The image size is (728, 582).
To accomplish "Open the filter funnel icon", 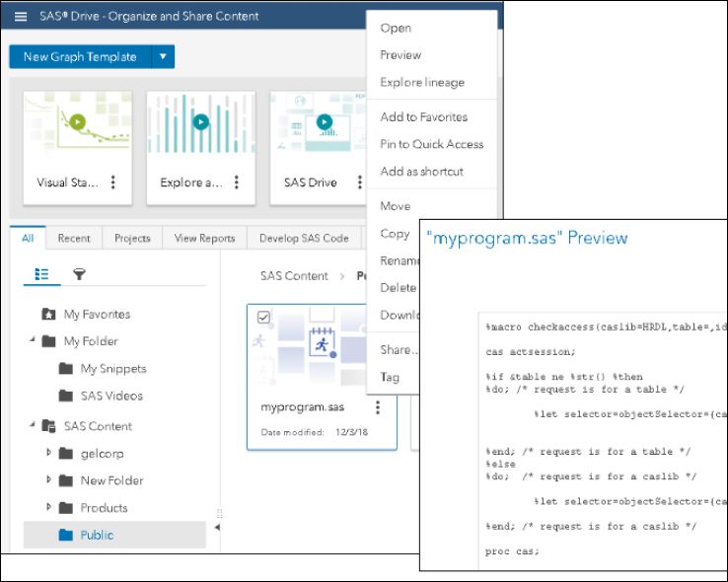I will (x=79, y=274).
